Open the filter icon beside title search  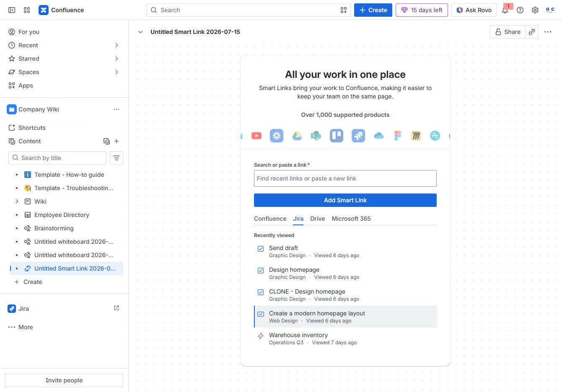pyautogui.click(x=117, y=158)
